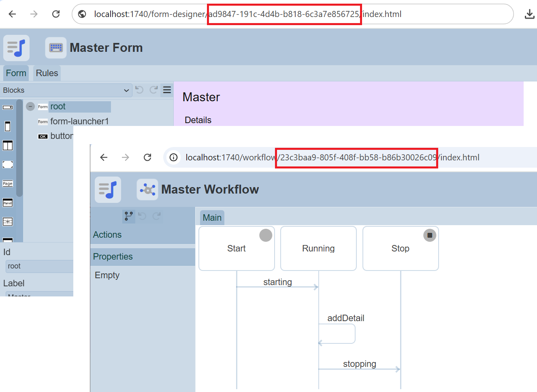Image resolution: width=537 pixels, height=392 pixels.
Task: Click the branch icon in the workflow toolbar
Action: coord(129,216)
